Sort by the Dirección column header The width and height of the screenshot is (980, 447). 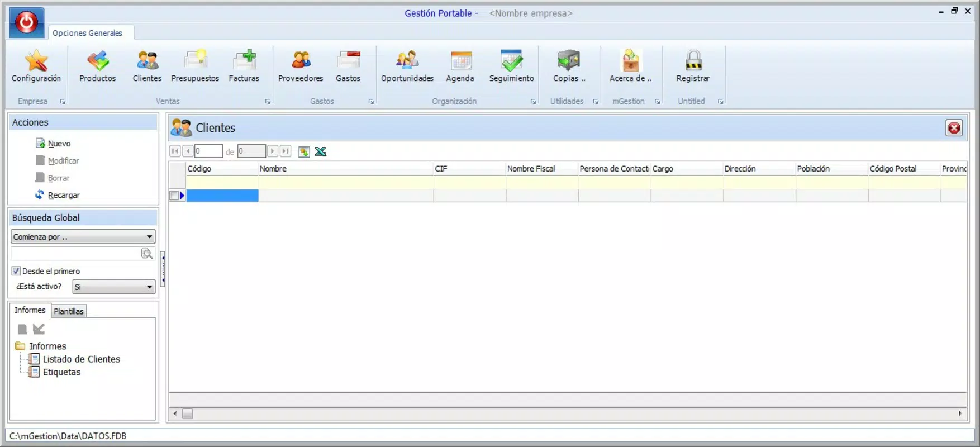click(759, 169)
